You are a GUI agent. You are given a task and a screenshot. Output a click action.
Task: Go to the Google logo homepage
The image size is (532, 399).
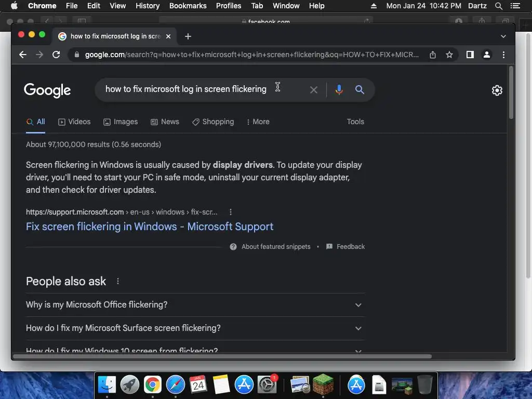click(47, 90)
